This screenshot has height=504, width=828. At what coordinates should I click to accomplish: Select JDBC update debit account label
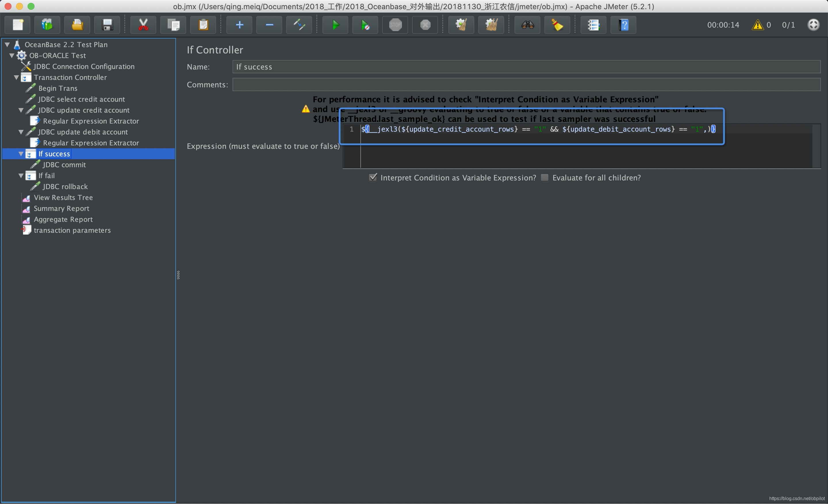(83, 132)
